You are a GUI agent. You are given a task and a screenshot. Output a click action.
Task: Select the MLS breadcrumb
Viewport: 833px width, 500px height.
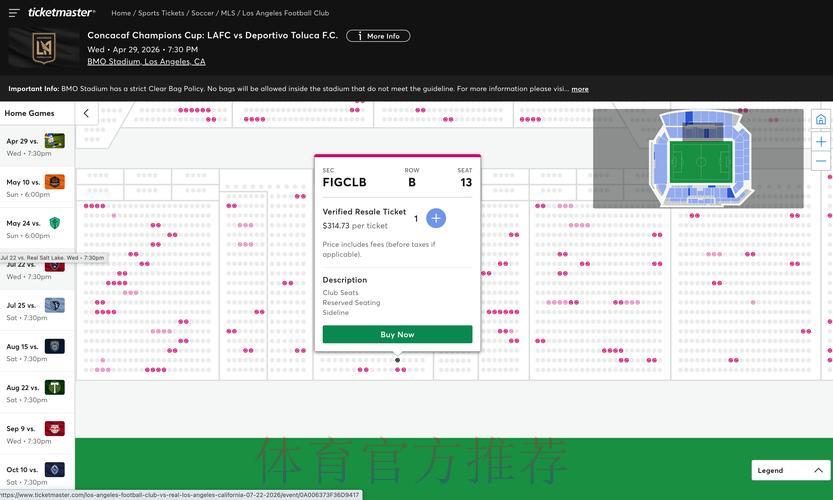(227, 13)
